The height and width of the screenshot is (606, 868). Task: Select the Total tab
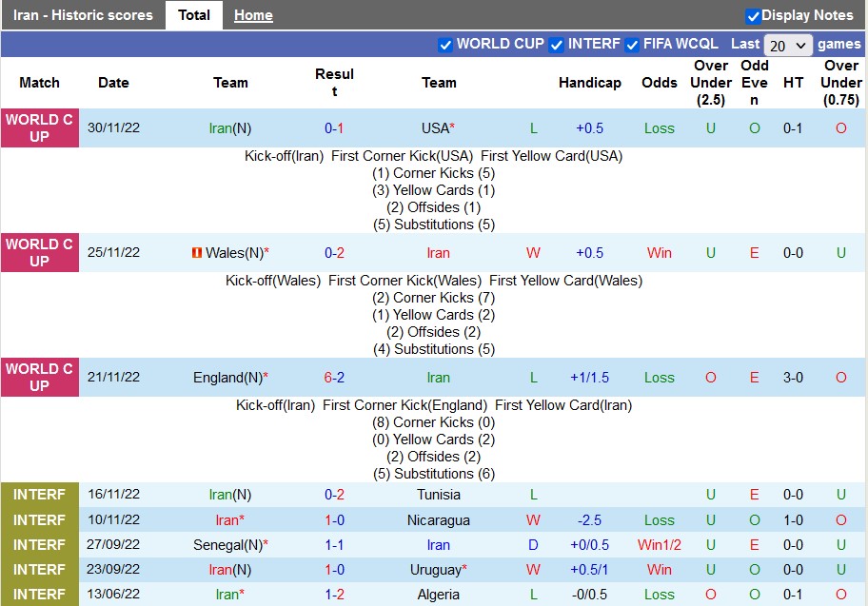pyautogui.click(x=194, y=15)
